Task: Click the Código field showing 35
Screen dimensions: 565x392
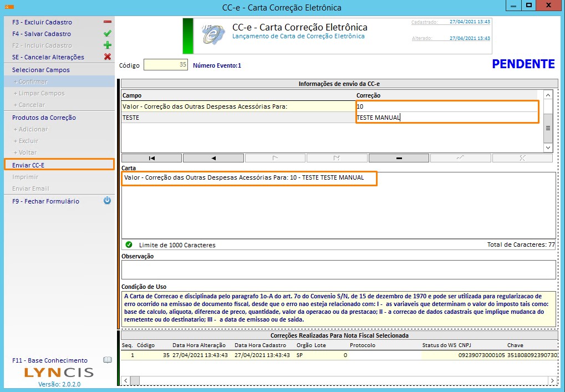Action: click(x=165, y=65)
